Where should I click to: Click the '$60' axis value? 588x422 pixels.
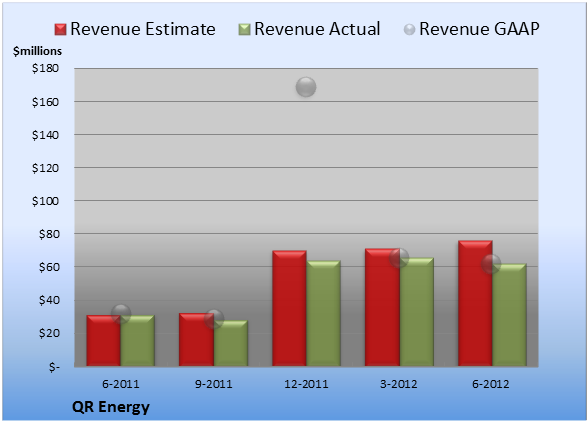coord(49,267)
